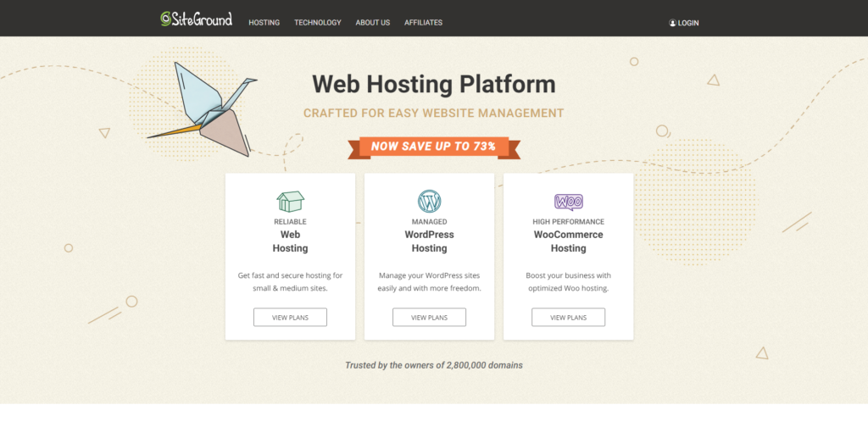The width and height of the screenshot is (868, 438).
Task: Click the HIGH PERFORMANCE label
Action: pos(569,222)
